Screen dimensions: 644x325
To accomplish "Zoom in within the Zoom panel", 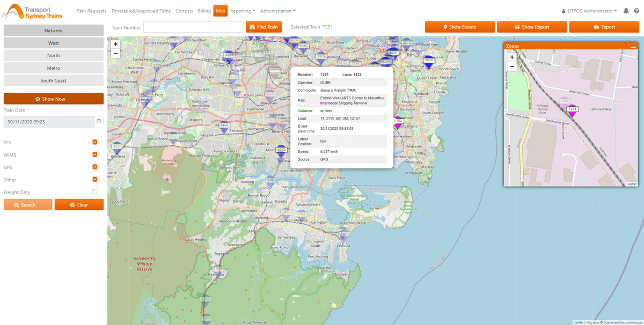I will 511,57.
